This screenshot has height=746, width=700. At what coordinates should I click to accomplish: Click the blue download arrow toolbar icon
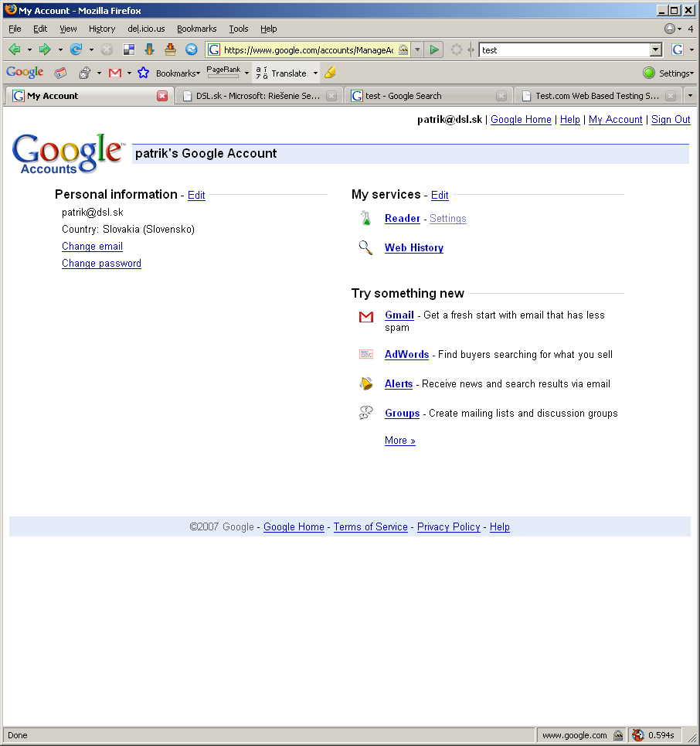(x=150, y=49)
